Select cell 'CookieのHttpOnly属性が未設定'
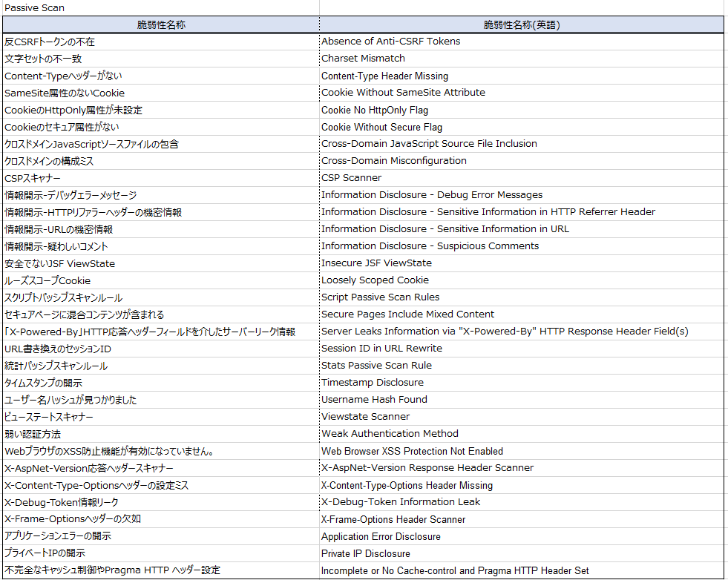Screen dimensions: 728x580 (x=160, y=110)
